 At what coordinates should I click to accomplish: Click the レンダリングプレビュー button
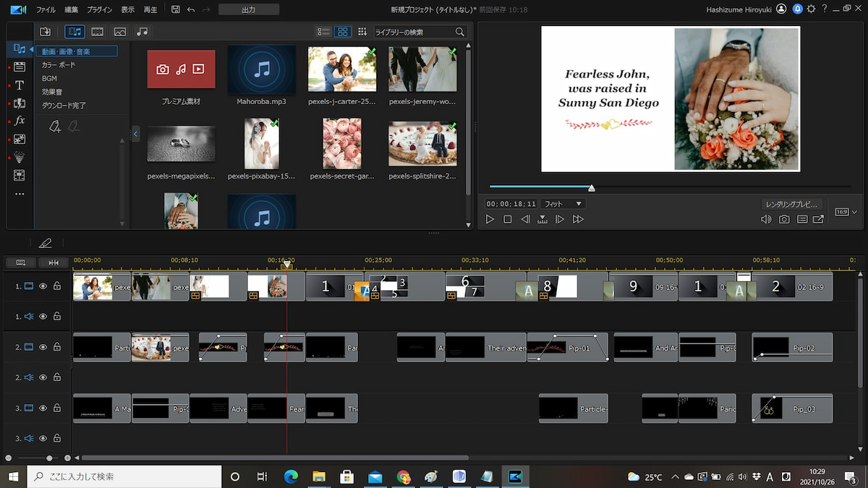[x=791, y=204]
